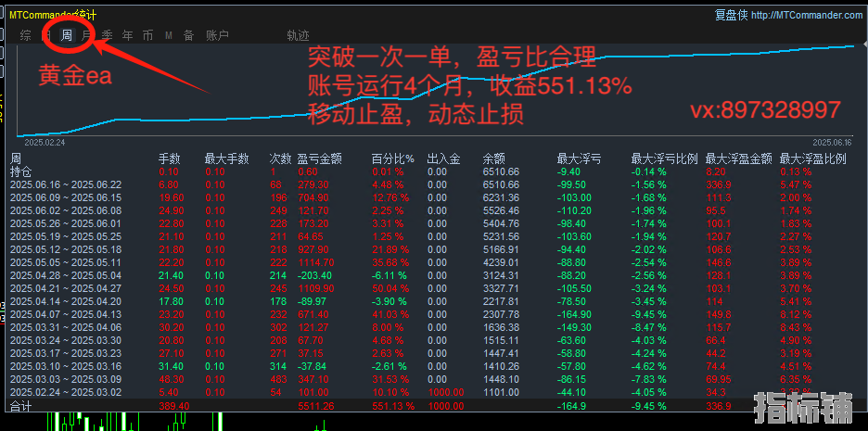Select the week row 2025.04.14 ~ 2025.04.20
The width and height of the screenshot is (868, 431).
tap(434, 301)
